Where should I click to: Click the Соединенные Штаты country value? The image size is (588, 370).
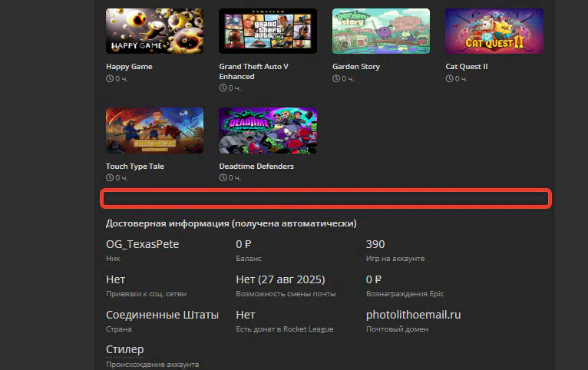coord(162,315)
